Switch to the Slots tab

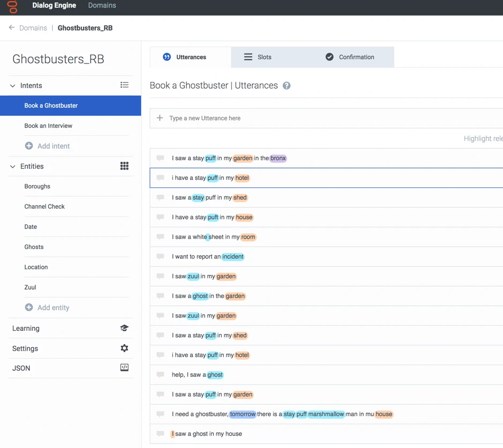271,57
